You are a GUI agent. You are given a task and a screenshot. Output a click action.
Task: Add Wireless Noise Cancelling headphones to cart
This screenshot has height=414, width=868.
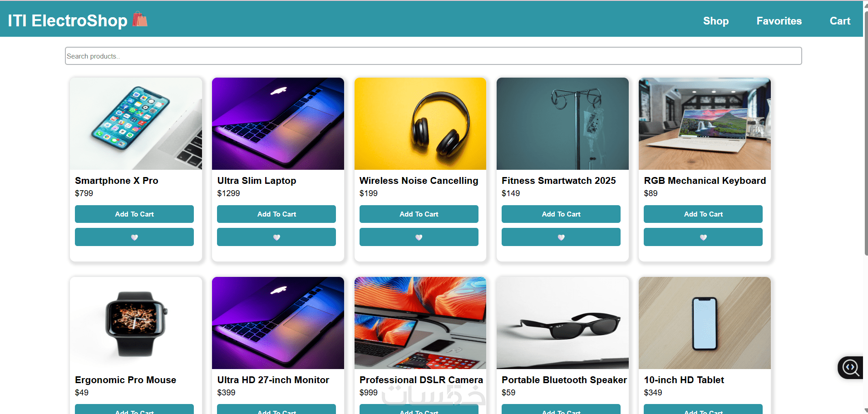419,214
